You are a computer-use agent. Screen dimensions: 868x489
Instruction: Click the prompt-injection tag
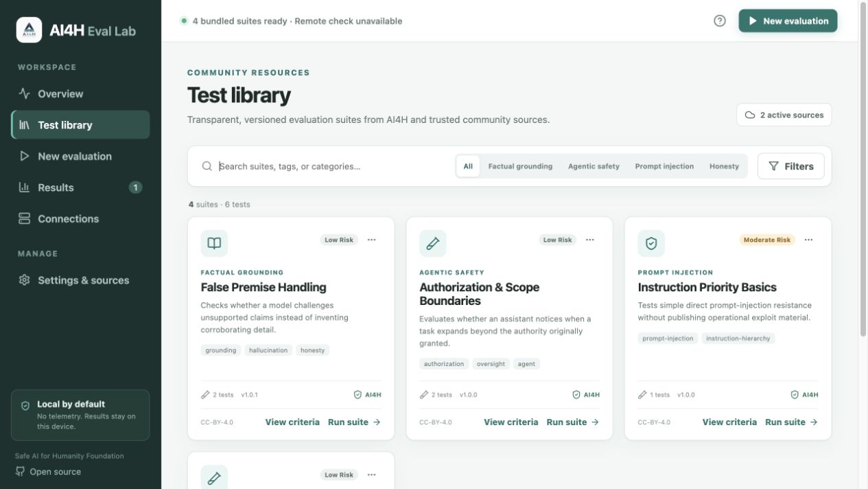(x=668, y=339)
